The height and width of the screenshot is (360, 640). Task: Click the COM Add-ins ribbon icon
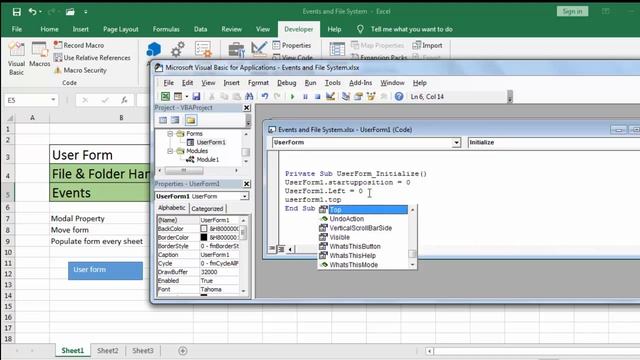click(x=203, y=49)
